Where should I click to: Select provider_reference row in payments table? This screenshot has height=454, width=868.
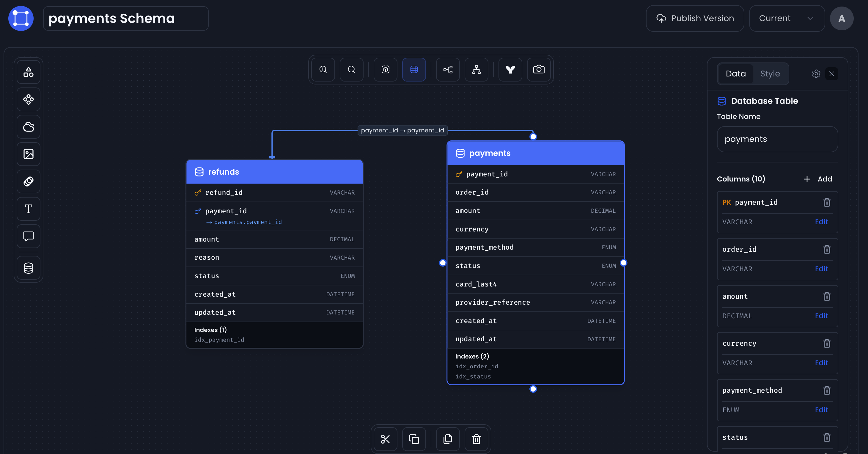pyautogui.click(x=535, y=303)
